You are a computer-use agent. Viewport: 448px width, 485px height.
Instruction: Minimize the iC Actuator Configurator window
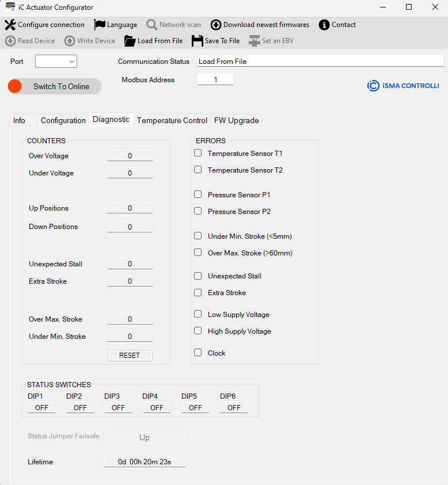click(x=383, y=7)
